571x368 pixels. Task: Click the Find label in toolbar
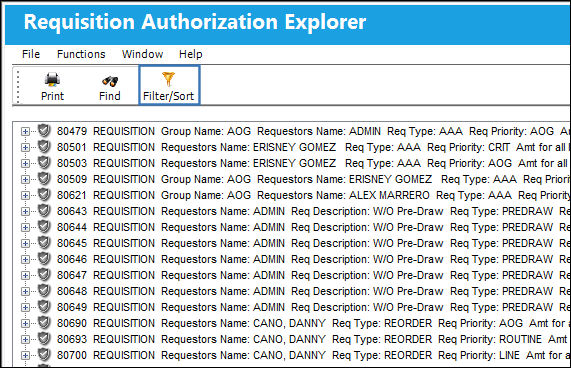[x=110, y=96]
